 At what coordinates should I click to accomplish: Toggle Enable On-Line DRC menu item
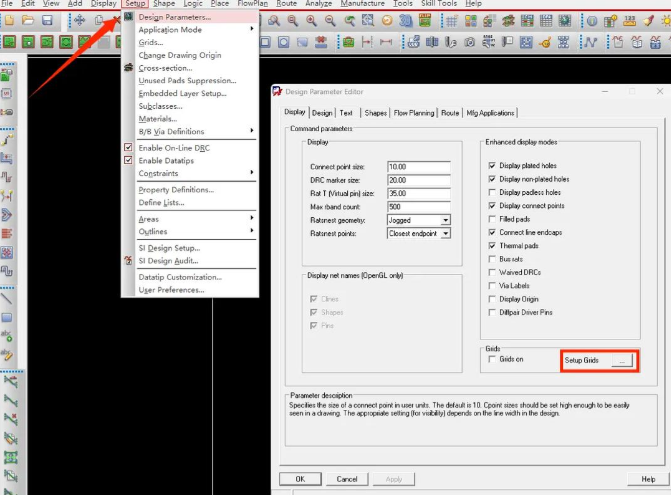tap(173, 148)
